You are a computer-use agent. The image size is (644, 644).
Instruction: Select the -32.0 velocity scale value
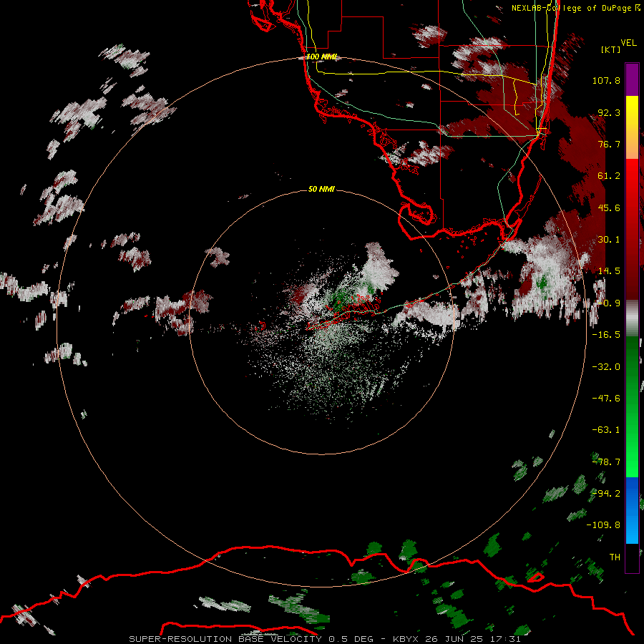point(606,367)
